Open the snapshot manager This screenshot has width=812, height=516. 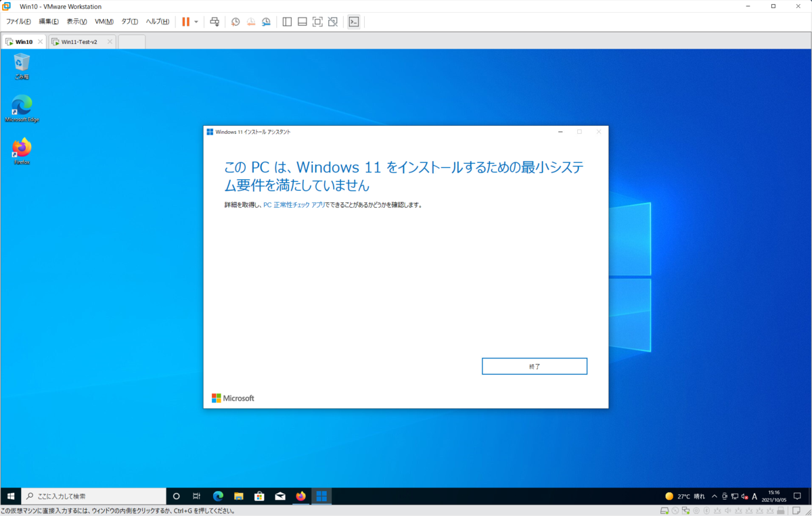267,22
